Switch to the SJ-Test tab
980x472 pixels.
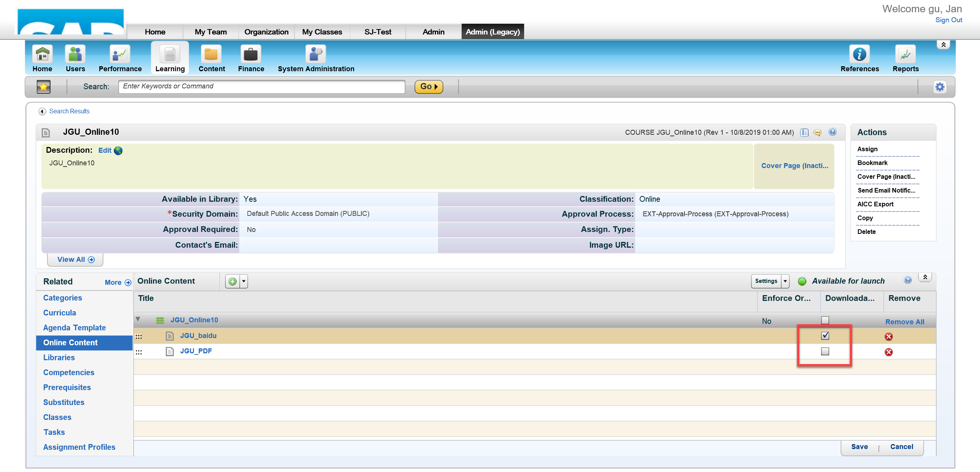point(378,32)
